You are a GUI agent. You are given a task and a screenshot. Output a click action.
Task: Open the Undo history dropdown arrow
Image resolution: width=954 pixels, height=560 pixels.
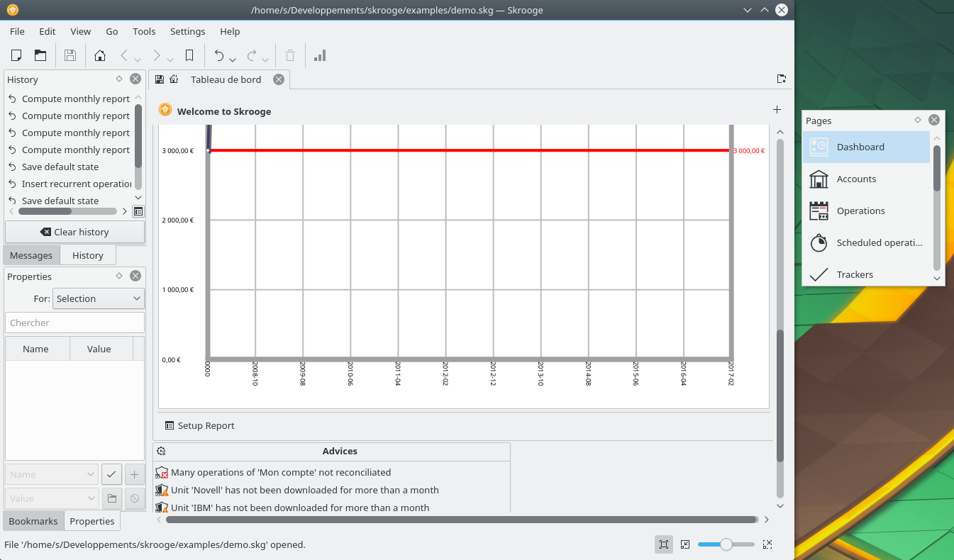pos(233,60)
